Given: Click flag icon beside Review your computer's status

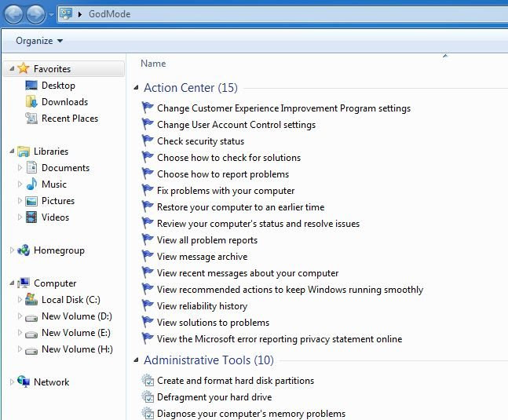Looking at the screenshot, I should click(x=148, y=223).
